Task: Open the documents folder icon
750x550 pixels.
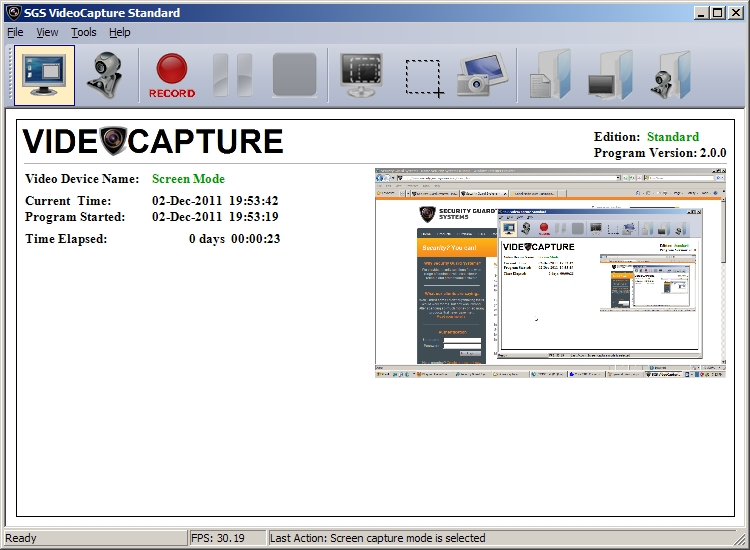Action: click(550, 75)
